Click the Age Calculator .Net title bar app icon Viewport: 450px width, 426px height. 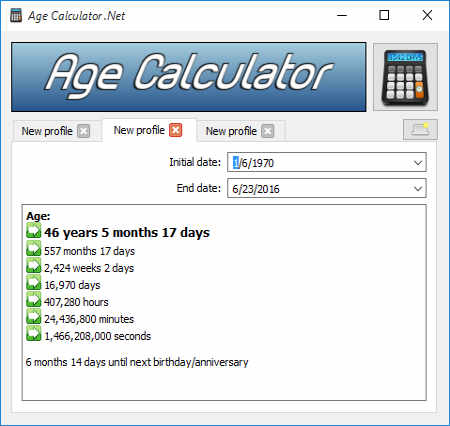[16, 15]
